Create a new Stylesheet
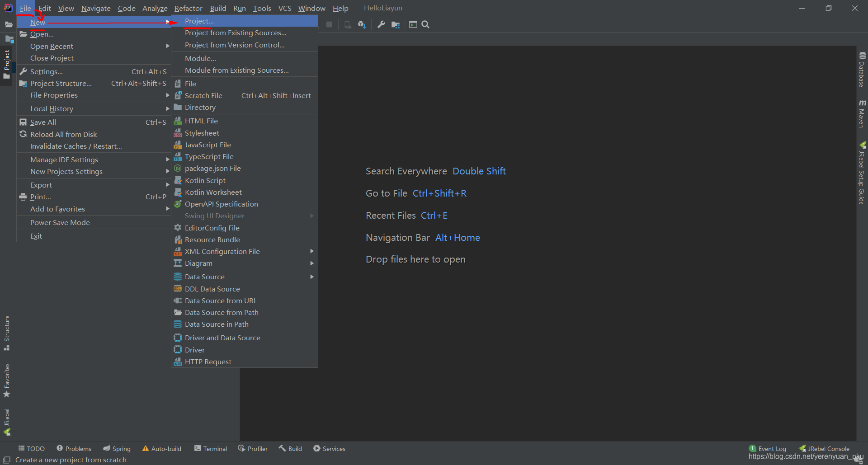Image resolution: width=868 pixels, height=465 pixels. (x=245, y=133)
